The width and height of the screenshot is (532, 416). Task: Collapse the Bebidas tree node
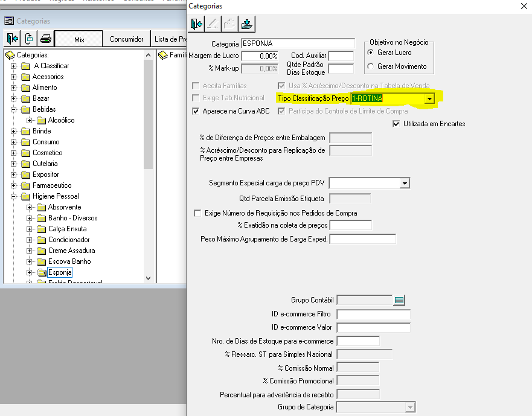(13, 109)
